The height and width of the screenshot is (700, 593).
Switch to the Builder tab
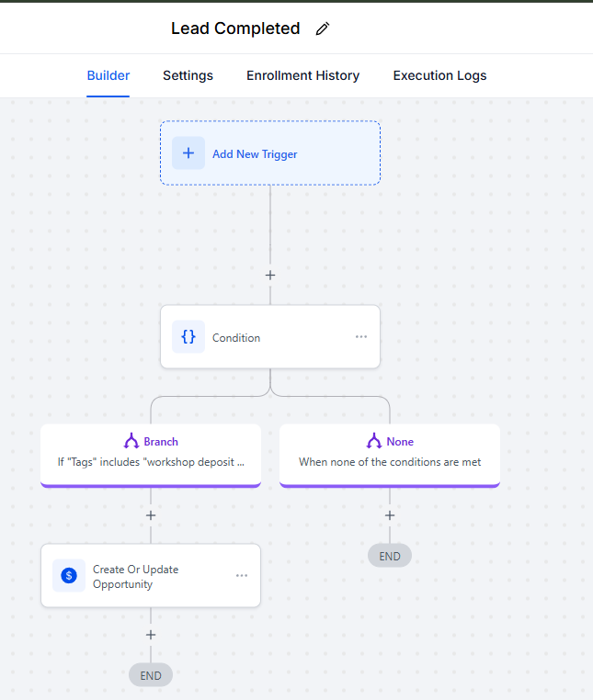108,75
